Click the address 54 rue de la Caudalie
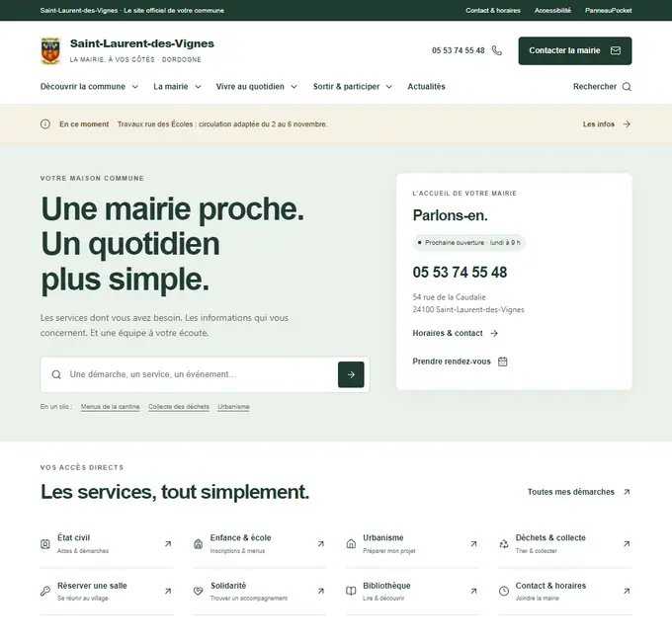672x643 pixels. (x=449, y=297)
